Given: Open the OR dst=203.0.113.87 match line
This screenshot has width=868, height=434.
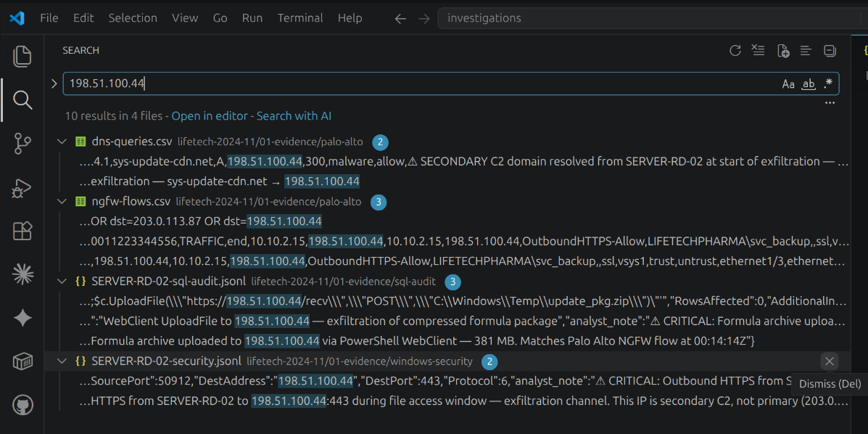Looking at the screenshot, I should click(x=447, y=221).
